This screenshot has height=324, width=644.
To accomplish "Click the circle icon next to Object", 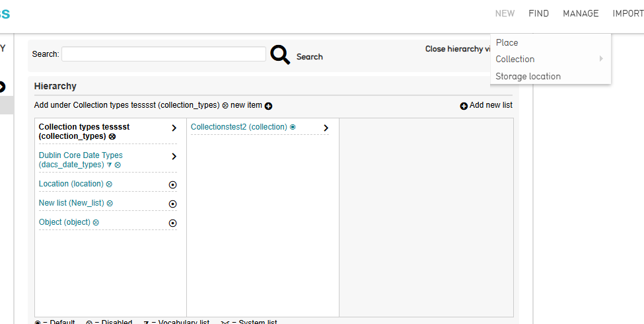I will coord(173,223).
